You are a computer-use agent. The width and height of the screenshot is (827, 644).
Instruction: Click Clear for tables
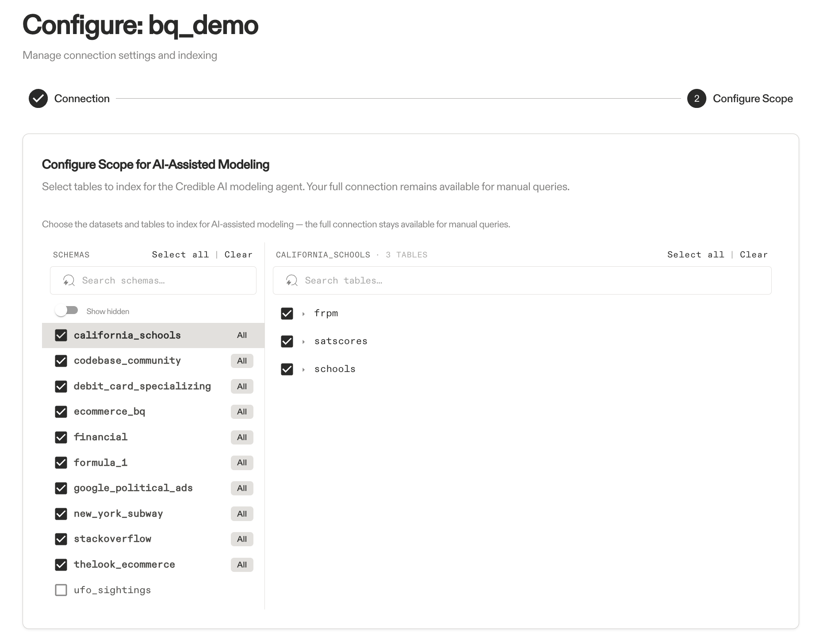pos(754,255)
